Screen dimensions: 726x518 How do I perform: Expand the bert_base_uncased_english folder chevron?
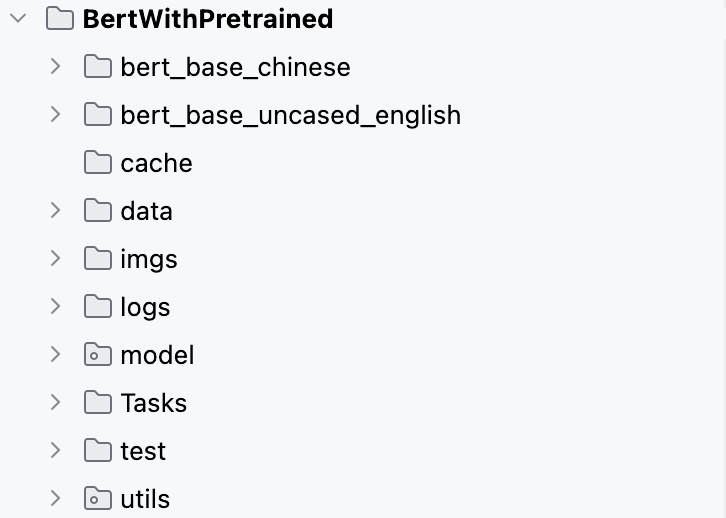(56, 115)
